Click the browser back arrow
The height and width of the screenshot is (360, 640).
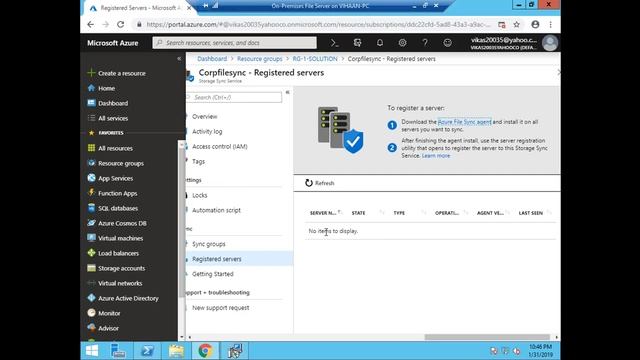click(x=91, y=24)
